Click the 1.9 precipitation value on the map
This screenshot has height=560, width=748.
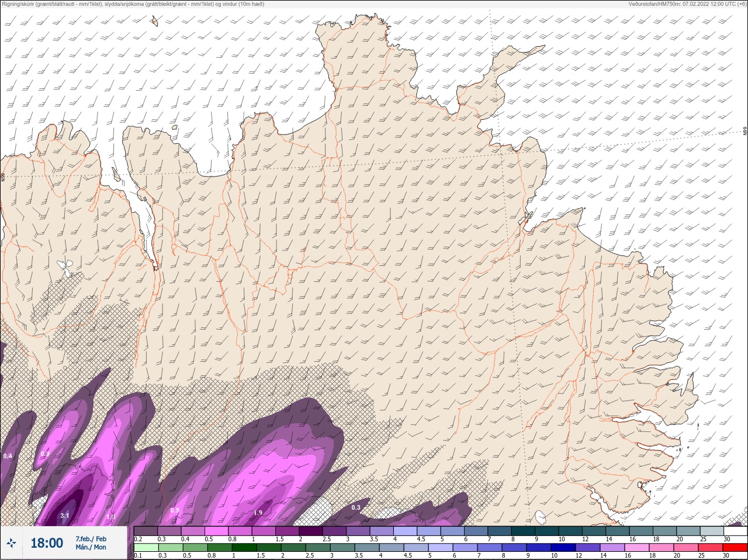[x=258, y=513]
